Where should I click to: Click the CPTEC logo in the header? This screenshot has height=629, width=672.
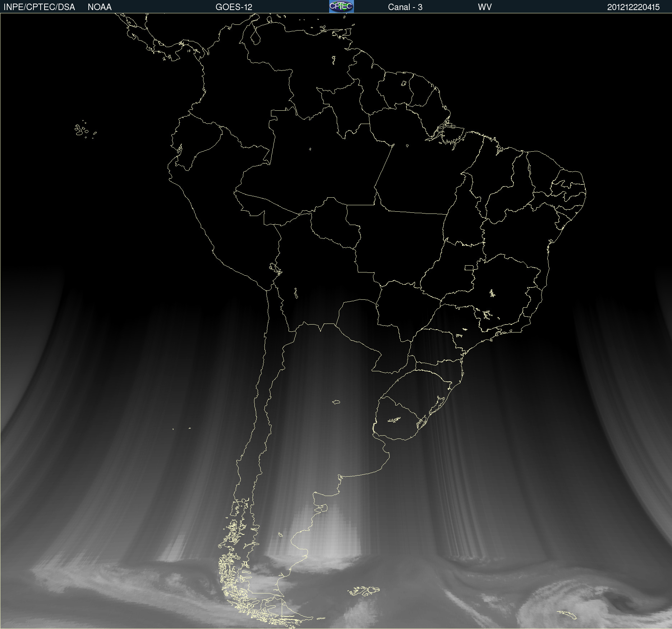pyautogui.click(x=341, y=6)
